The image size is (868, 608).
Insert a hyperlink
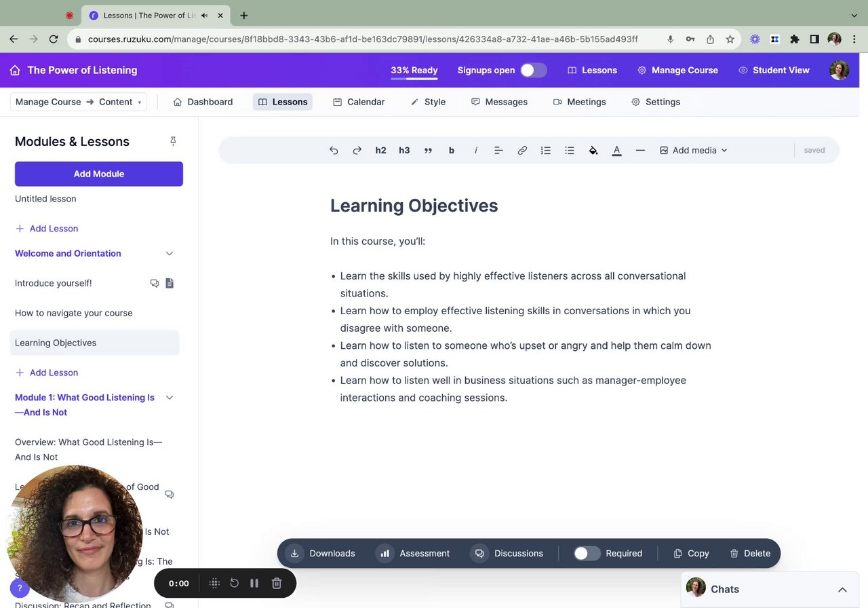coord(522,151)
